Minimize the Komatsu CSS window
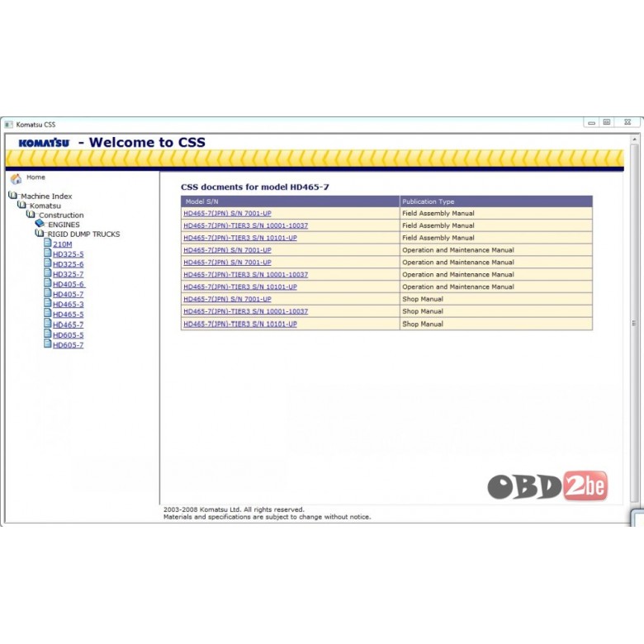Viewport: 644px width, 644px height. (592, 122)
